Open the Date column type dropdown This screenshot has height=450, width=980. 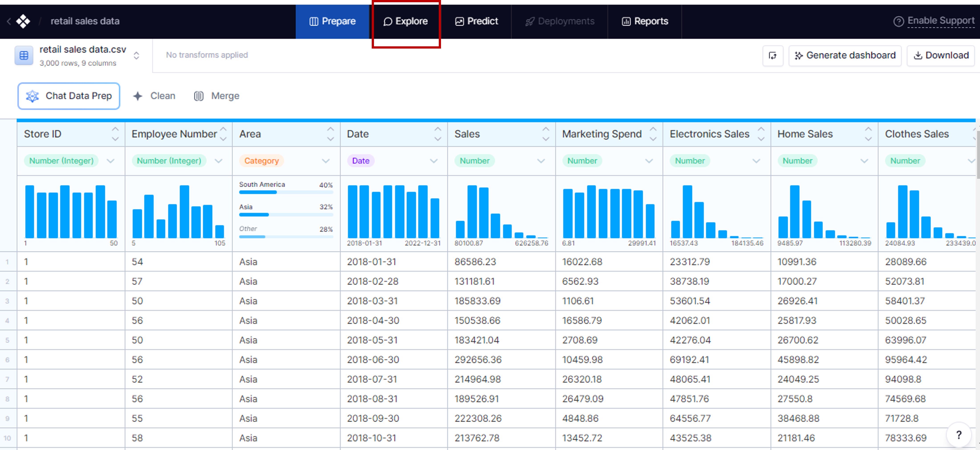433,161
